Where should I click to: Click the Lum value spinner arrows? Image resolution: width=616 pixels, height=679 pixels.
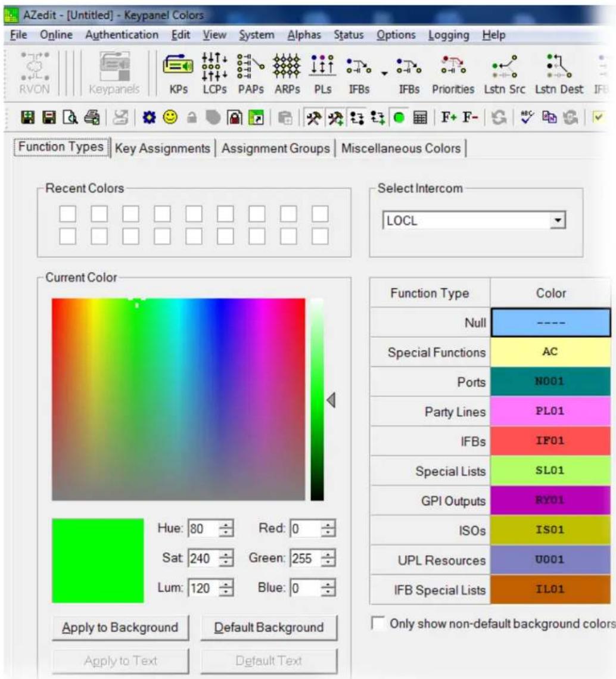click(x=226, y=588)
